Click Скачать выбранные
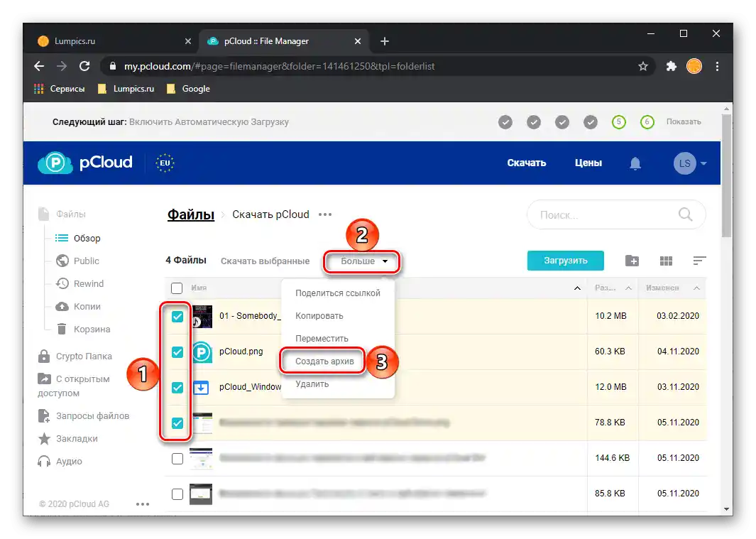This screenshot has height=539, width=756. [x=265, y=261]
